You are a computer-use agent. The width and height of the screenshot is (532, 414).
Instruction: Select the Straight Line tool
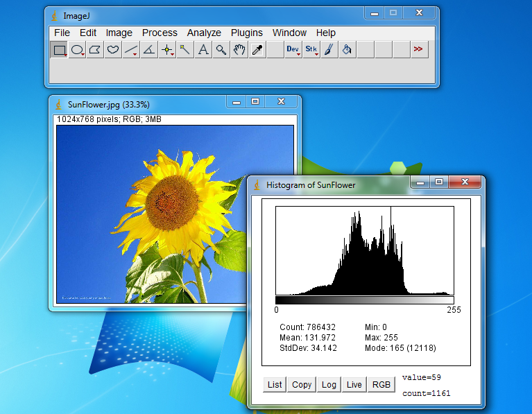coord(131,50)
